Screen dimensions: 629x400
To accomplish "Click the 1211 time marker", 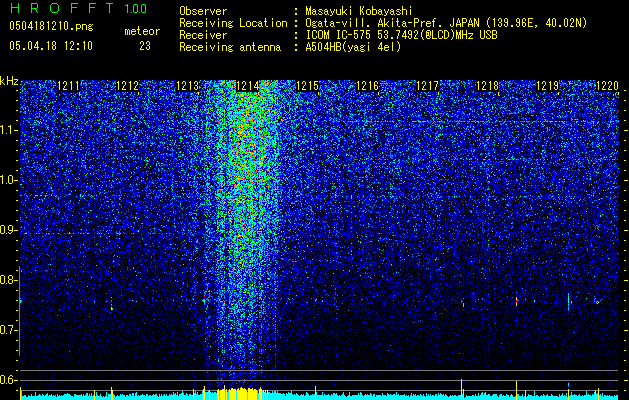I will 68,86.
